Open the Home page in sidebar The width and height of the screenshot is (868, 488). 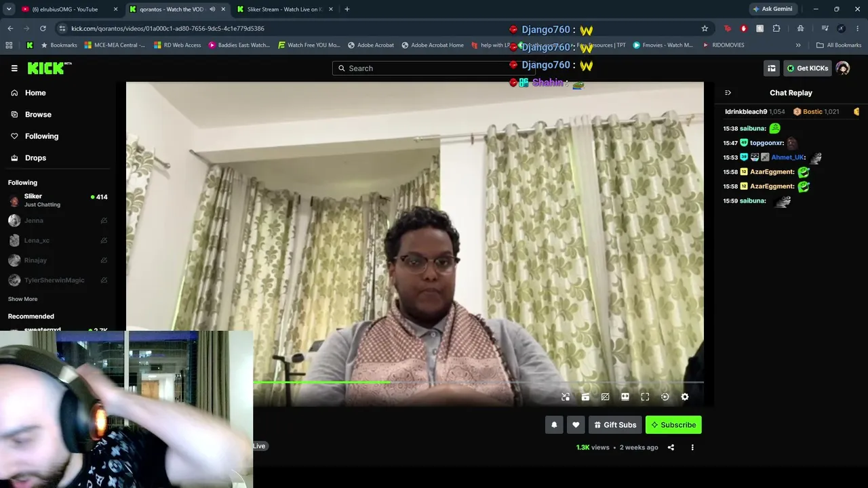pyautogui.click(x=35, y=93)
